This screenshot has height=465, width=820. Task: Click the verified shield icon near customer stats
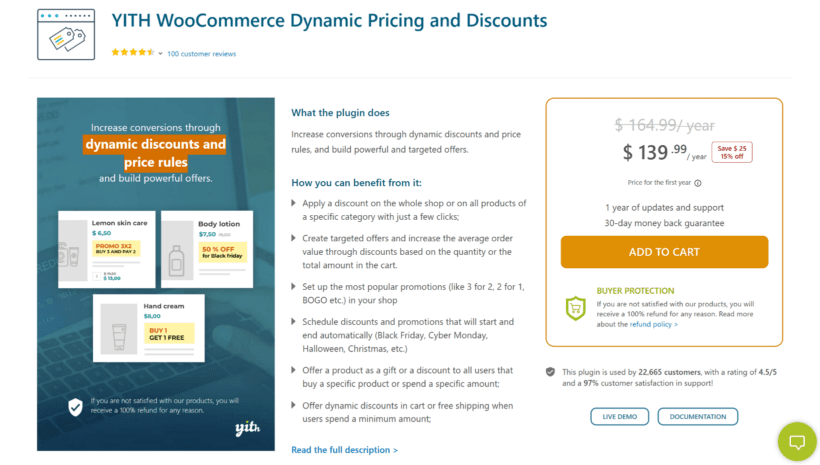click(x=550, y=372)
